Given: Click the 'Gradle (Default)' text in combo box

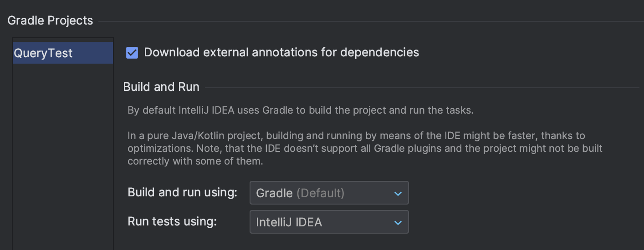Looking at the screenshot, I should [x=274, y=193].
